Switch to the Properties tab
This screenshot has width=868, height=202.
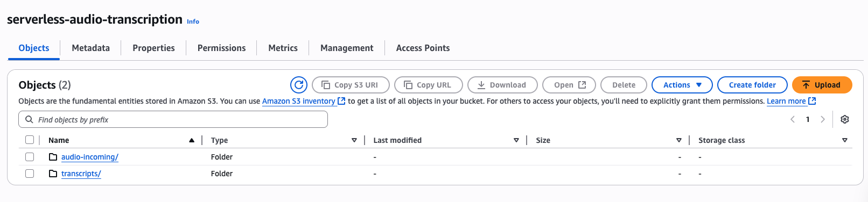pos(153,48)
